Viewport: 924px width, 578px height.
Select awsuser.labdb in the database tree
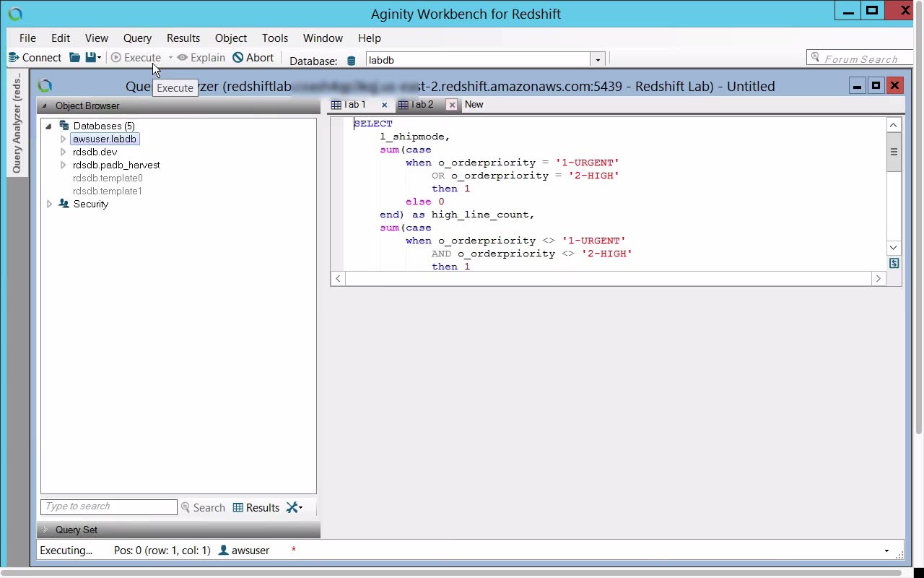[x=105, y=139]
